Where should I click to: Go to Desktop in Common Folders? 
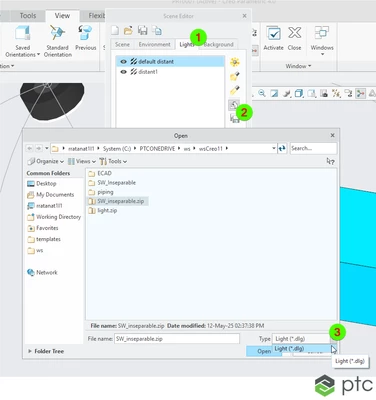[42, 184]
